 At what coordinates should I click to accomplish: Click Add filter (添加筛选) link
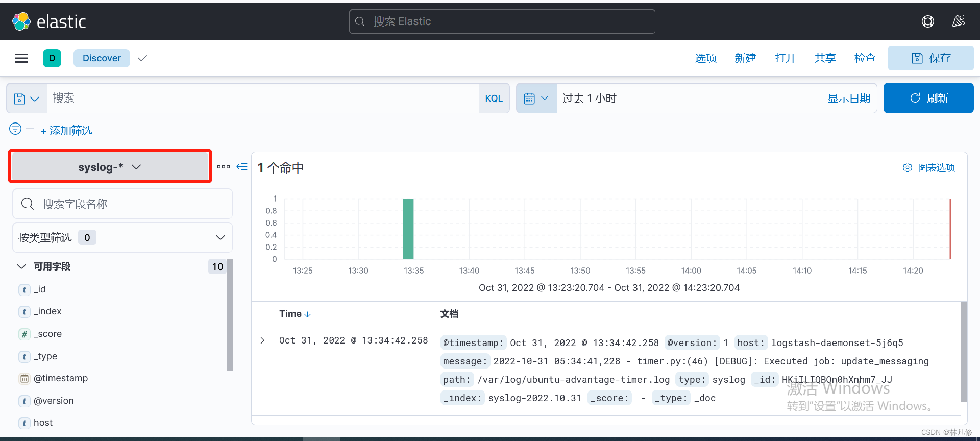tap(66, 131)
